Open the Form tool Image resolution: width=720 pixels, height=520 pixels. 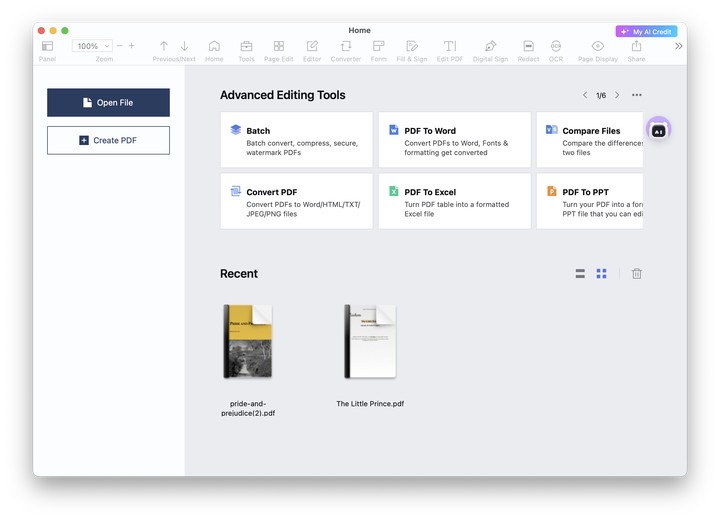[x=379, y=46]
